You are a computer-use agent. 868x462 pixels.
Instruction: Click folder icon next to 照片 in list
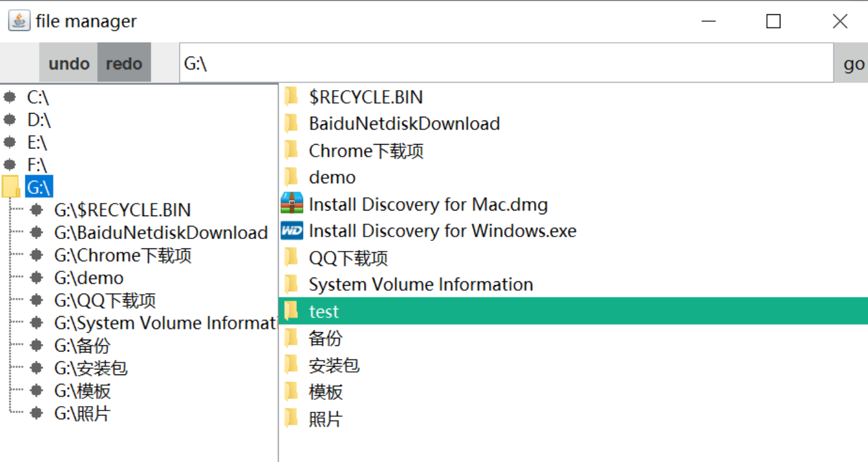click(x=291, y=419)
